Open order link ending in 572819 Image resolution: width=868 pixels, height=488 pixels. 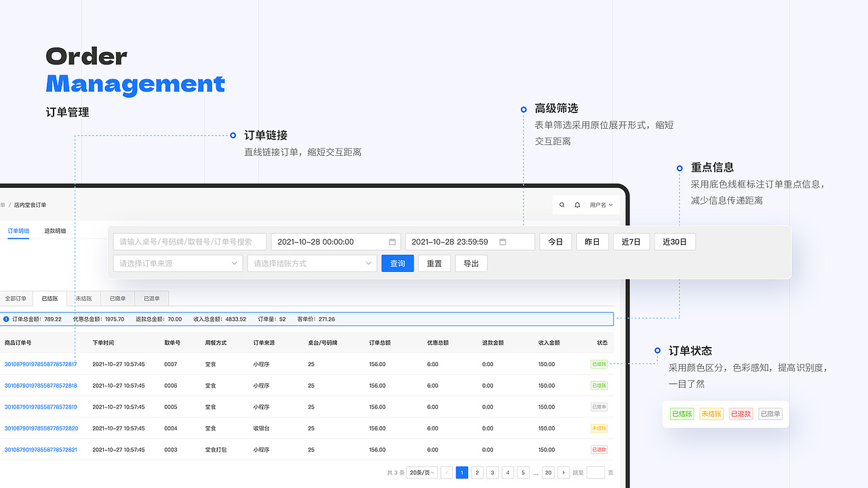pyautogui.click(x=41, y=407)
